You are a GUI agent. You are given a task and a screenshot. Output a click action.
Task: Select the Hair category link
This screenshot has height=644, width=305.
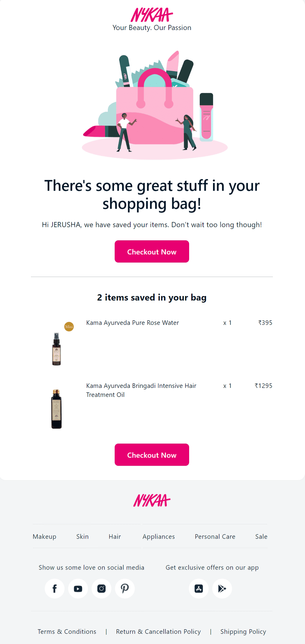(x=115, y=537)
